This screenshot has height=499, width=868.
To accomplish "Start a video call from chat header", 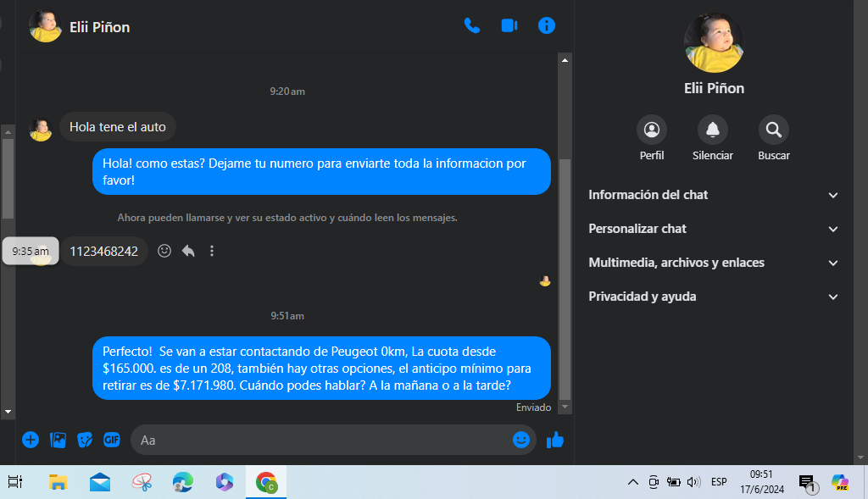I will (509, 25).
